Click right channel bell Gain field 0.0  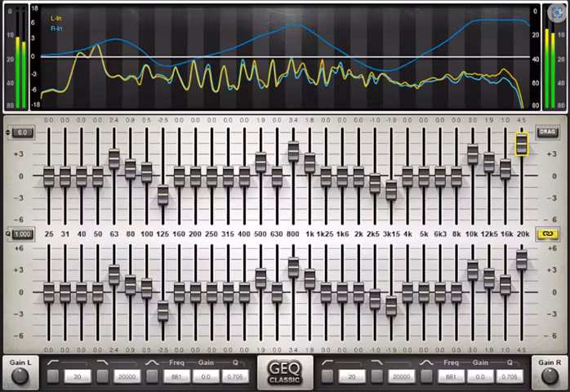[480, 376]
